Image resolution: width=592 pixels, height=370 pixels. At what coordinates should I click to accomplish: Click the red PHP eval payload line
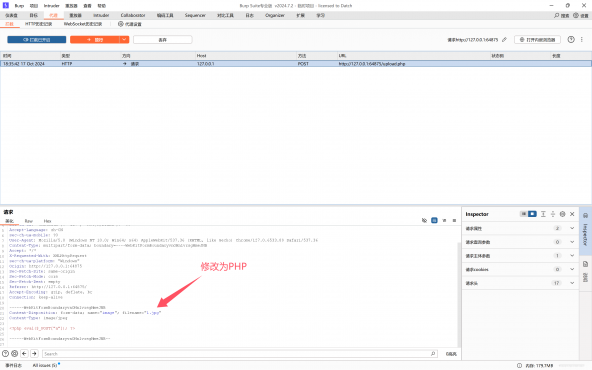pos(42,328)
